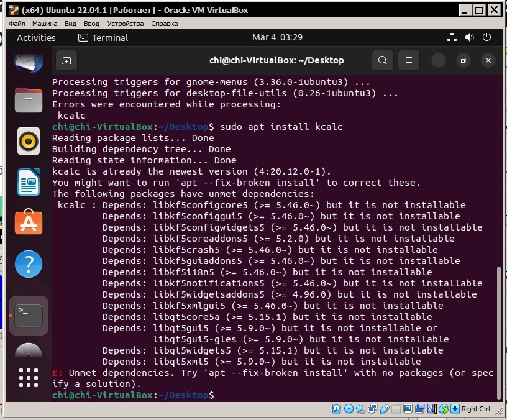Click the terminal search icon
The width and height of the screenshot is (507, 420).
tap(383, 60)
